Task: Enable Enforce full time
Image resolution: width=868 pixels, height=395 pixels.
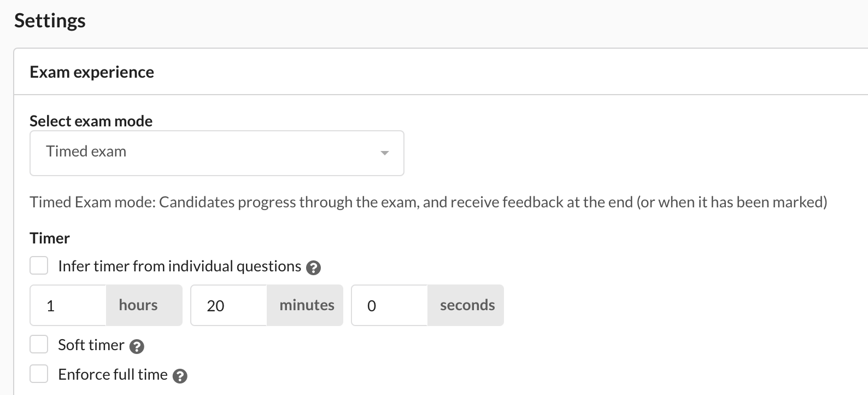Action: point(38,374)
